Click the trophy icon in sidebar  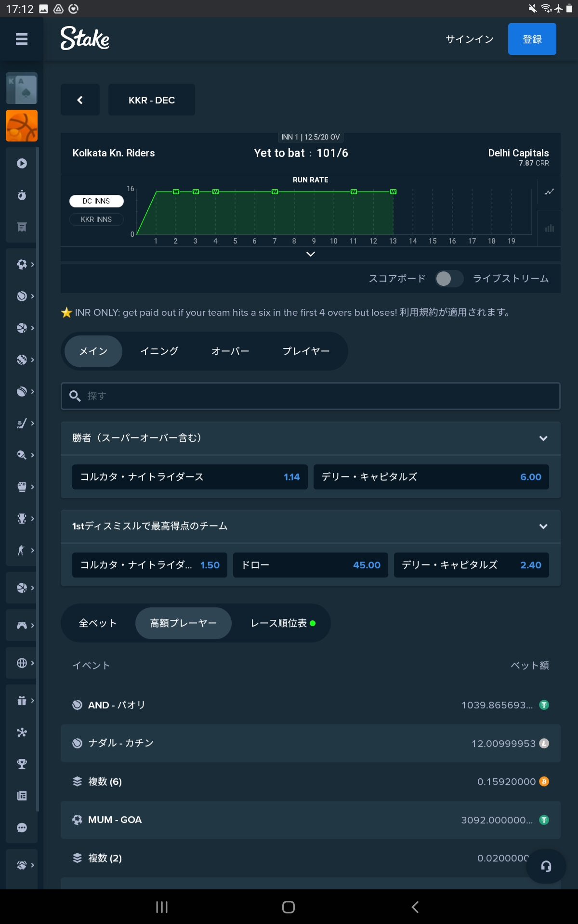(x=22, y=764)
